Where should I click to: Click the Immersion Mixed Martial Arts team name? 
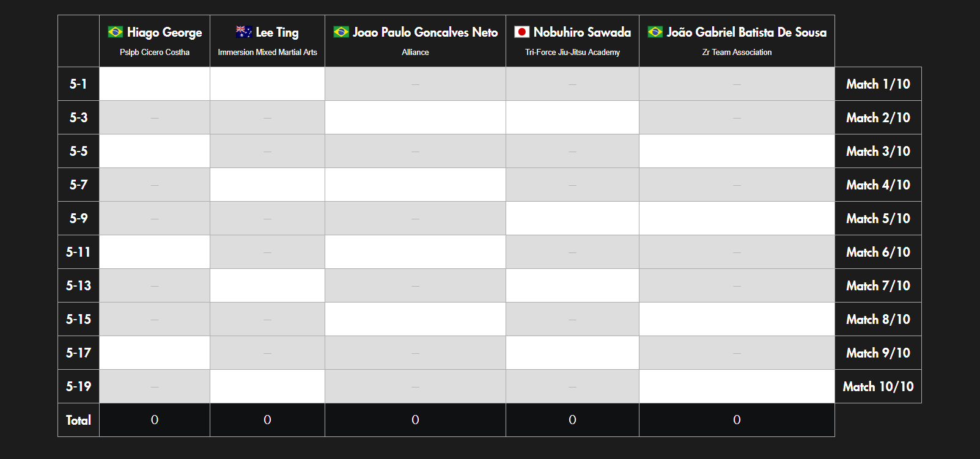tap(267, 53)
